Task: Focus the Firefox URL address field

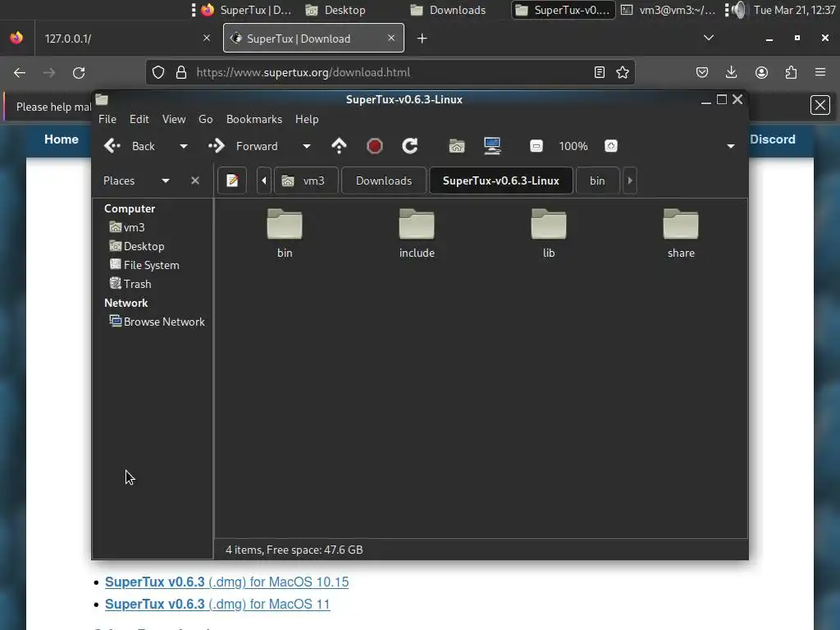Action: coord(391,72)
